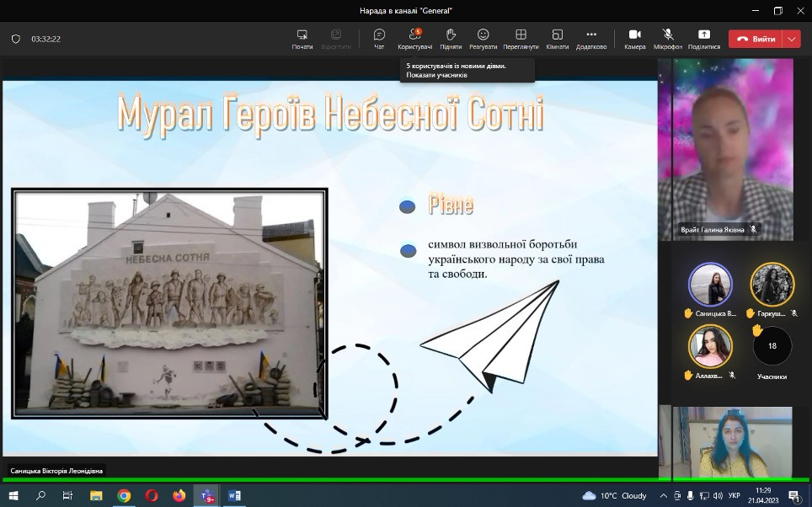This screenshot has width=812, height=507.
Task: Switch keyboard language via УКР indicator
Action: [734, 496]
